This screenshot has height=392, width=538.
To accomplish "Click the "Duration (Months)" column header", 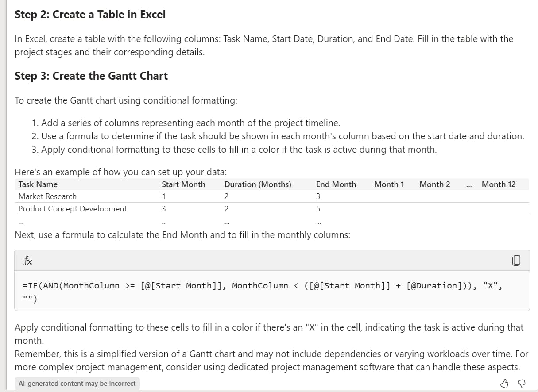I will pos(258,184).
